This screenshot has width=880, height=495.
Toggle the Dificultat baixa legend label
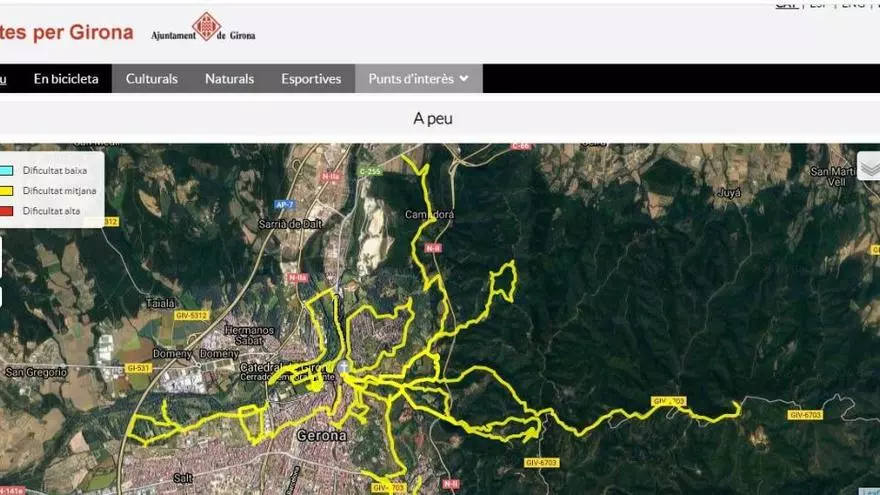[54, 171]
